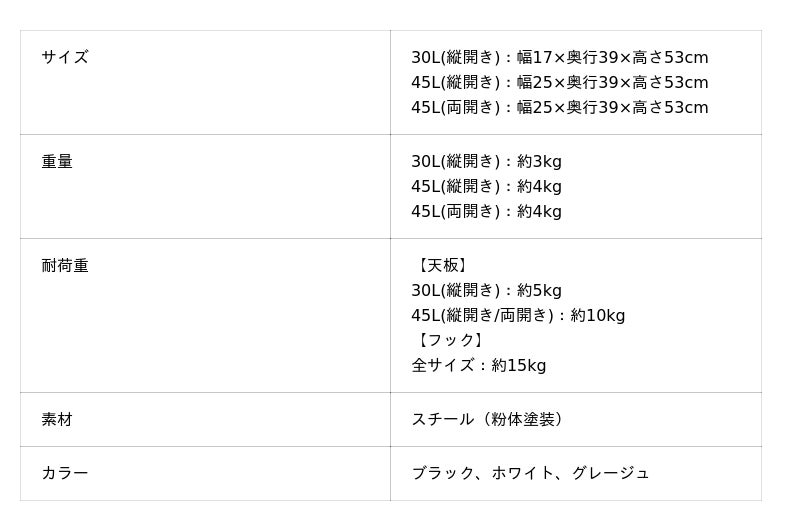
Task: Click the 【天板】 heading text
Action: coord(441,266)
